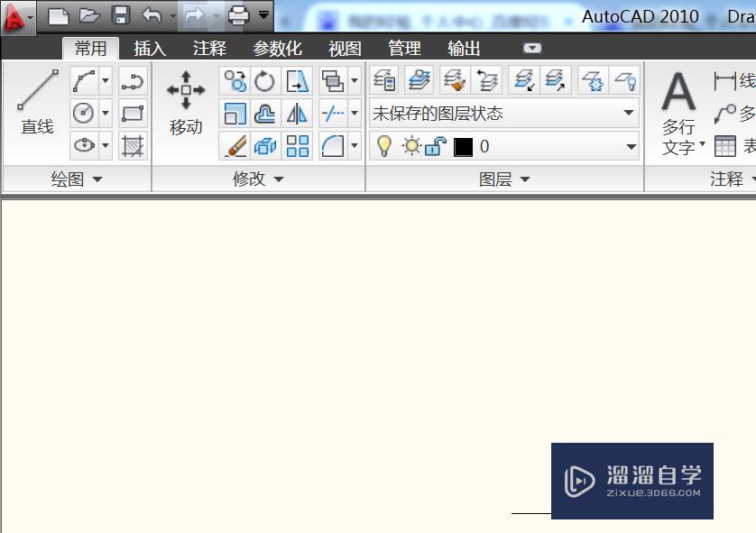Click the Save button in the Quick Access toolbar
This screenshot has height=533, width=756.
tap(119, 14)
